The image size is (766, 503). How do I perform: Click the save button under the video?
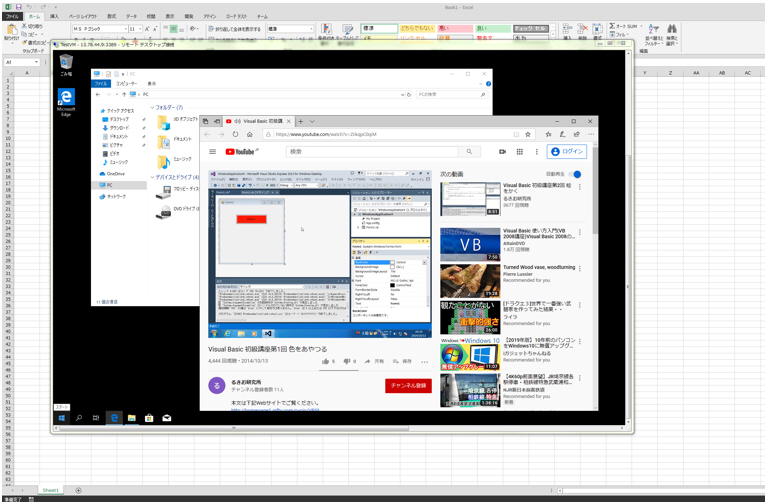pyautogui.click(x=402, y=361)
